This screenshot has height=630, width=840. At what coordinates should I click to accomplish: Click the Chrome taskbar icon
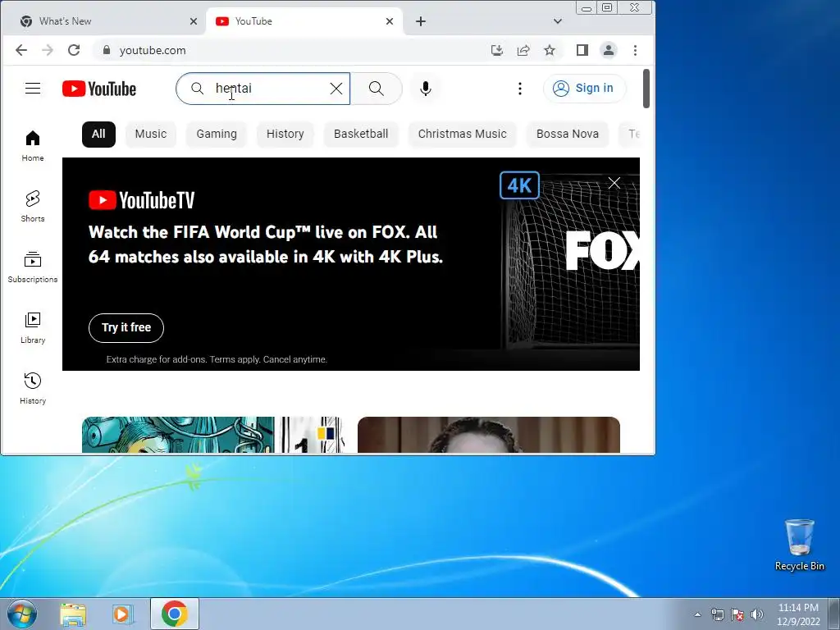click(x=175, y=614)
